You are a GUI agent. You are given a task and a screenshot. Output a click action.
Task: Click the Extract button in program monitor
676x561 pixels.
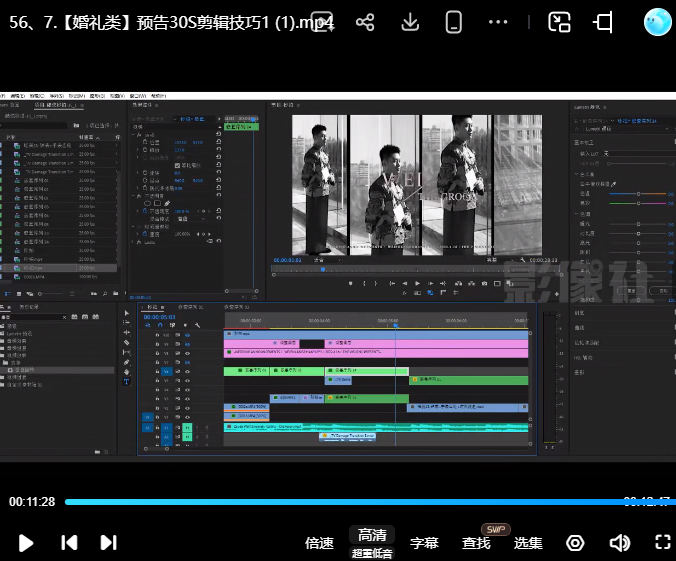click(x=471, y=284)
